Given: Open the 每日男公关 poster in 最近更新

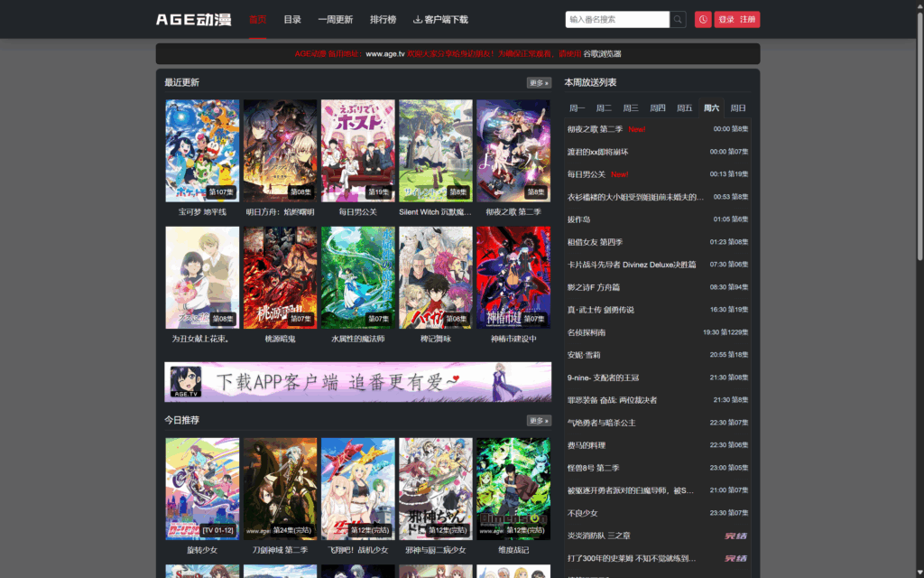Looking at the screenshot, I should point(357,151).
